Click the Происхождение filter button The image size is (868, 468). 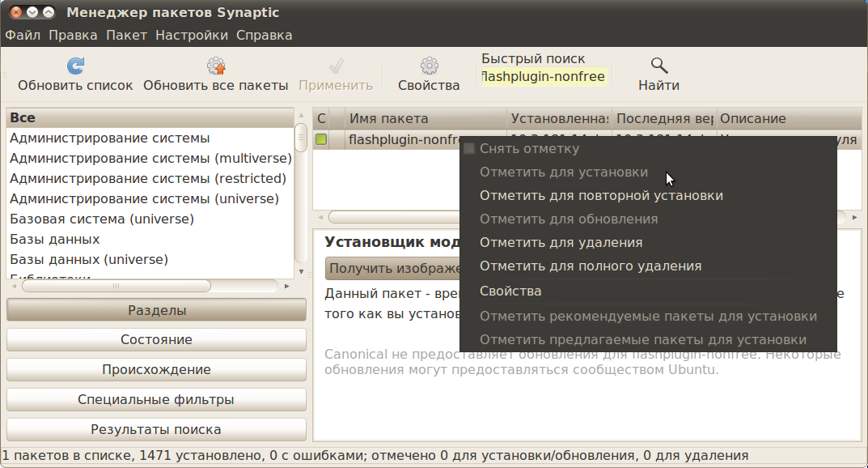[157, 369]
